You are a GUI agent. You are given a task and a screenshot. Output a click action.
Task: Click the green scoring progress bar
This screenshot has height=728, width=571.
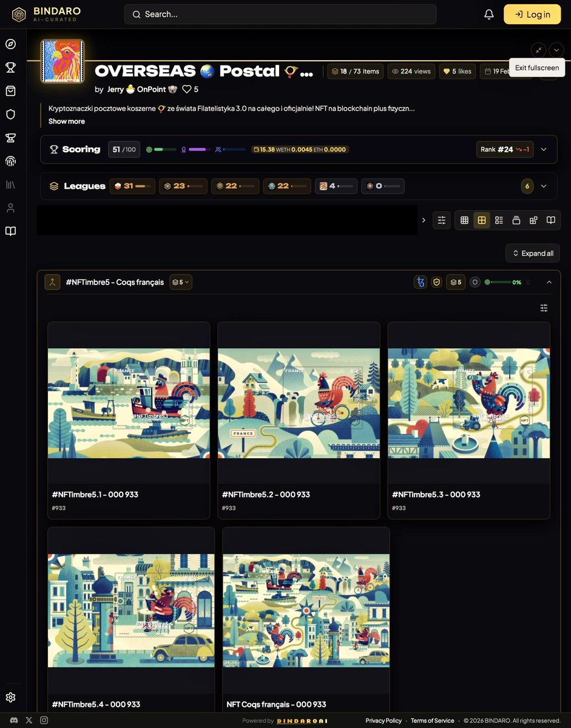pos(165,149)
